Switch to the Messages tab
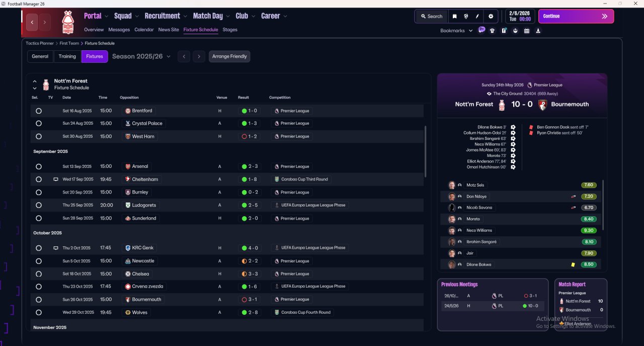This screenshot has width=644, height=346. (119, 30)
